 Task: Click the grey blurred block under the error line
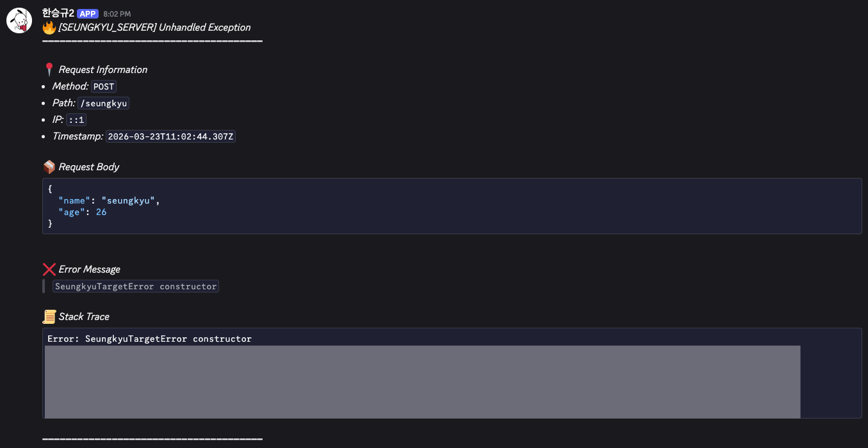[422, 381]
